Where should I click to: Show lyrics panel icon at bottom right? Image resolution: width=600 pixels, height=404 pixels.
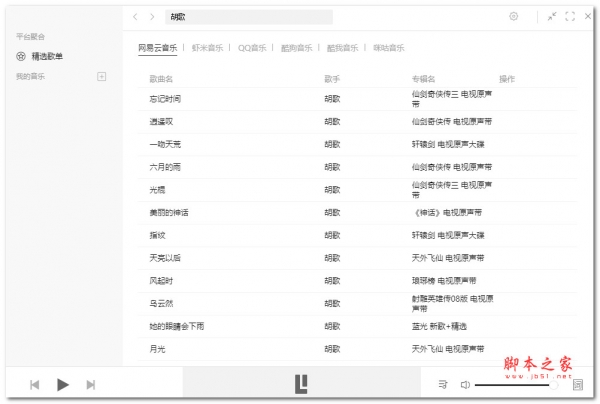pyautogui.click(x=577, y=384)
